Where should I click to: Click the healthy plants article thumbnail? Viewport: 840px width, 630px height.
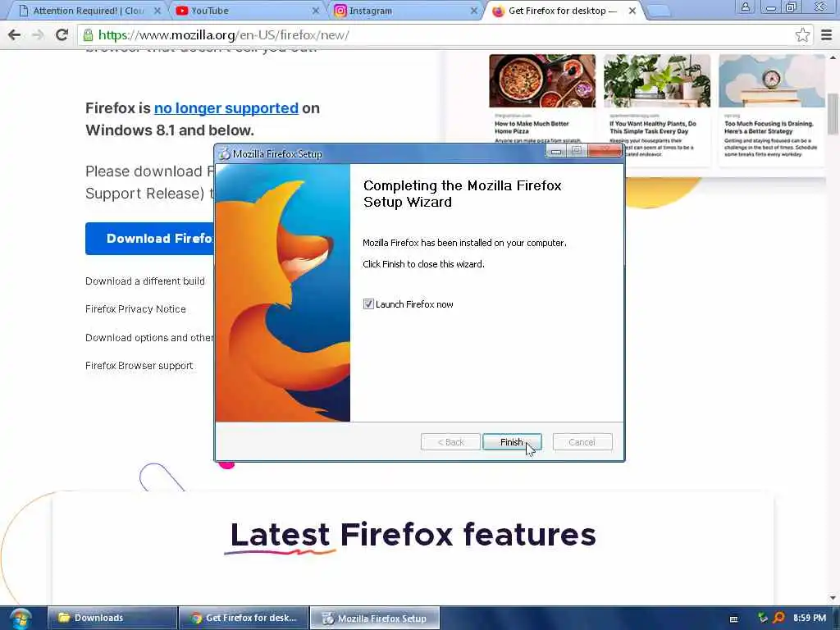(x=657, y=81)
